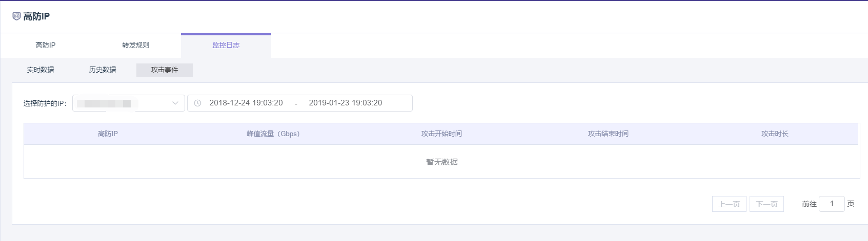Select the 监控日志 tab
The height and width of the screenshot is (241, 868).
[226, 45]
